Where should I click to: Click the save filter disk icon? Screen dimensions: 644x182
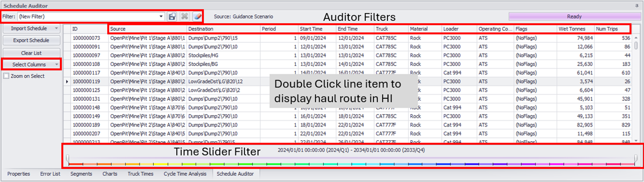pos(172,16)
